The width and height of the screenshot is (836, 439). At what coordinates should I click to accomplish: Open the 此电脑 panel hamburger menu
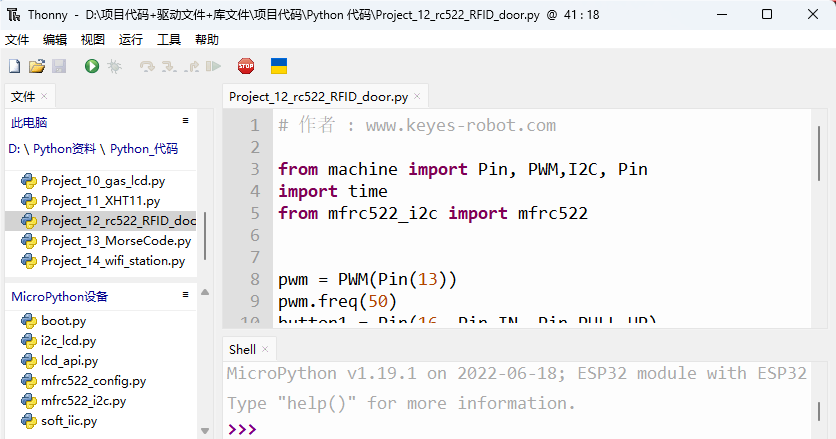[186, 121]
